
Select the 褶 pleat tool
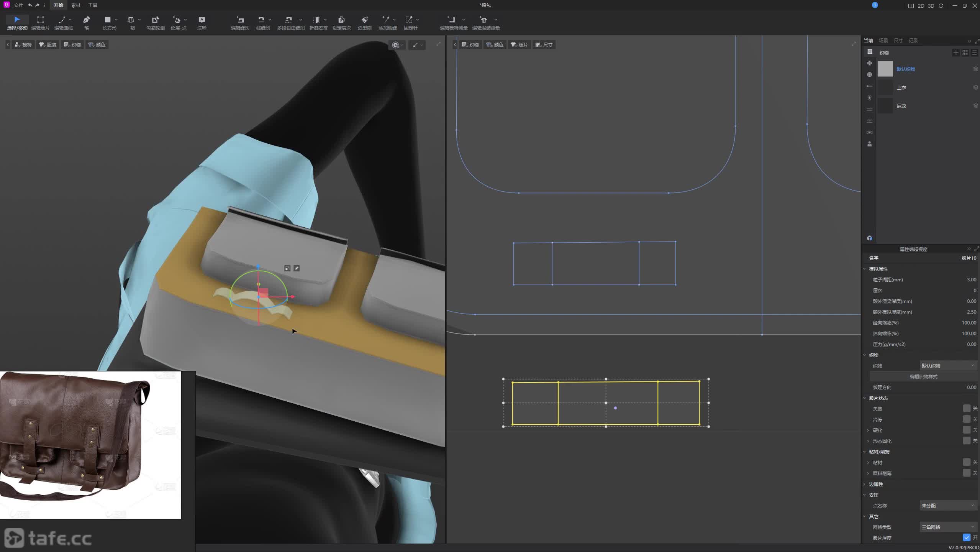(132, 23)
